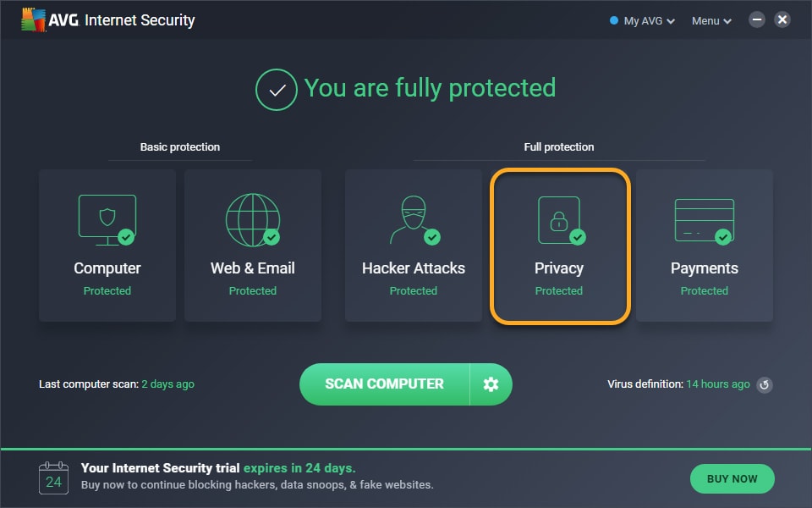Open scan options via the gear icon

(491, 384)
